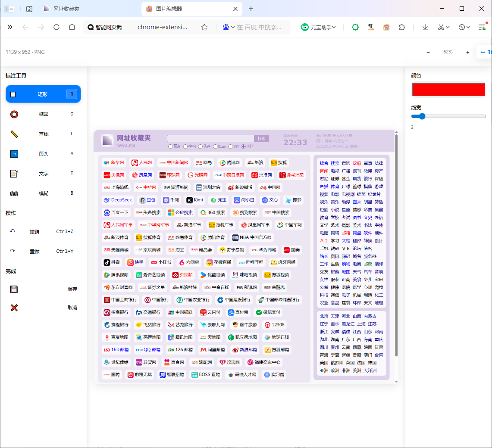Click the address bar showing chrome-extensi...
Image resolution: width=492 pixels, height=448 pixels.
coord(162,27)
